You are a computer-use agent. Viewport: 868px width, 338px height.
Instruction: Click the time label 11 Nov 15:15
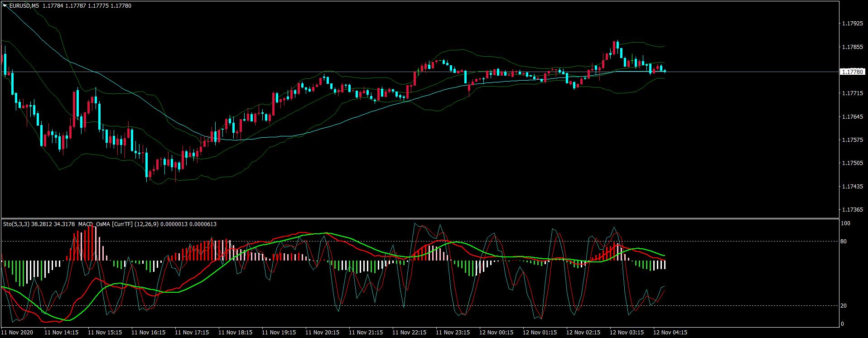pos(105,333)
